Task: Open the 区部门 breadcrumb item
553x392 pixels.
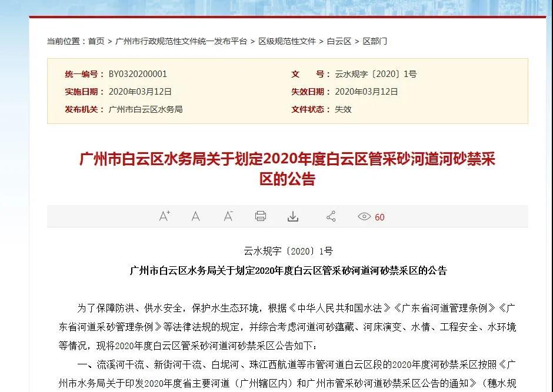Action: point(375,41)
